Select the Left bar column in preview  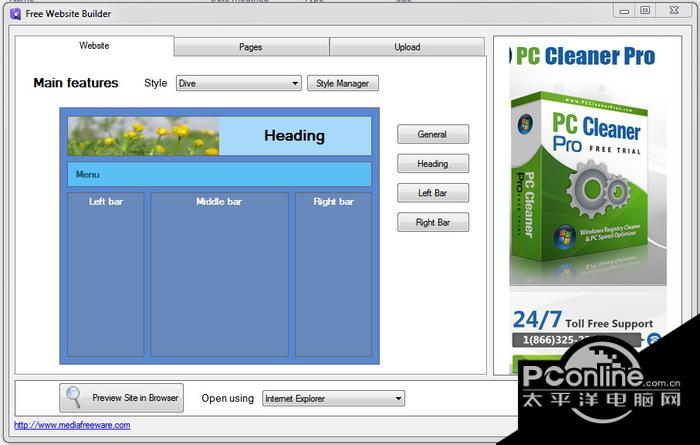[106, 274]
